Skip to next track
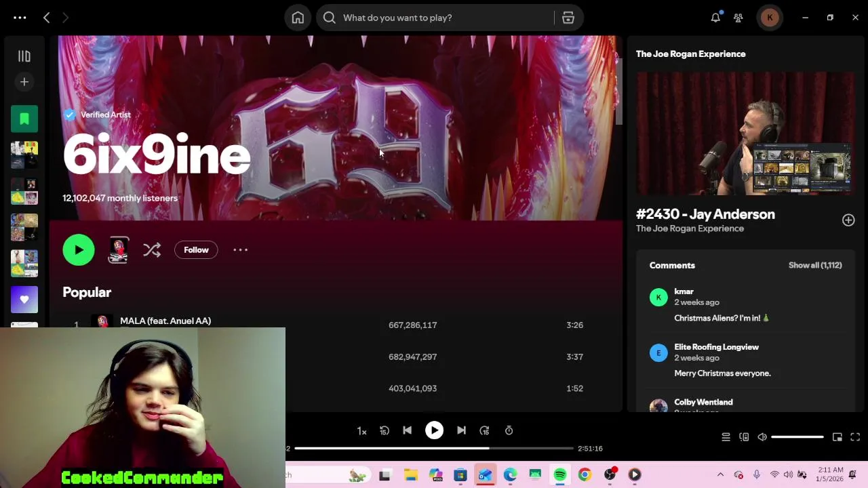This screenshot has height=488, width=868. (x=461, y=430)
